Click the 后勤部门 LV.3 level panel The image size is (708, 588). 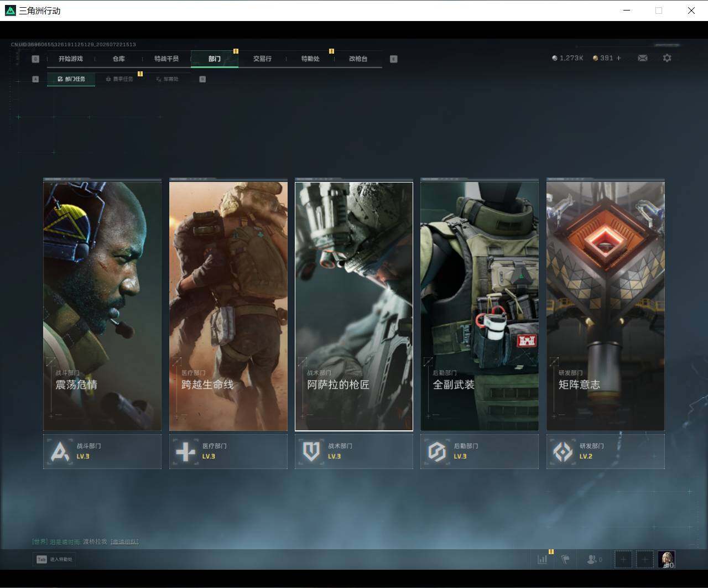pos(480,451)
